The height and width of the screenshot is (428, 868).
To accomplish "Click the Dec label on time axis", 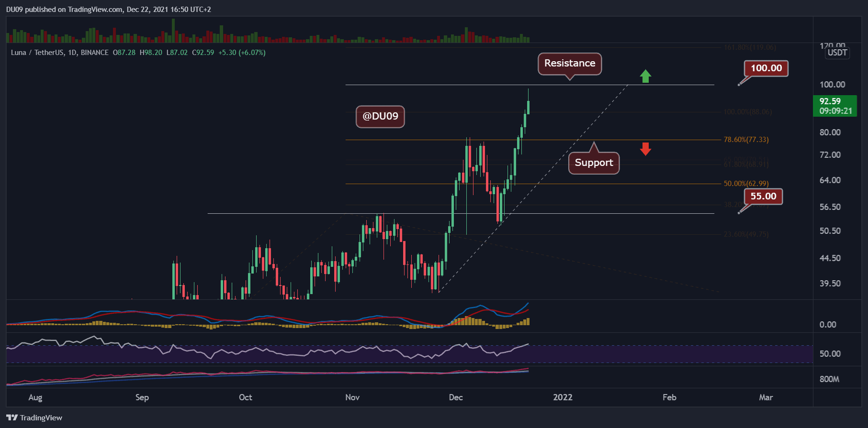I will coord(456,397).
